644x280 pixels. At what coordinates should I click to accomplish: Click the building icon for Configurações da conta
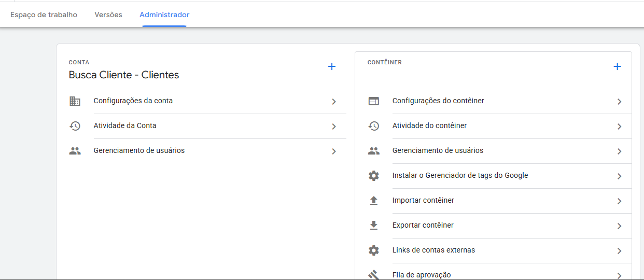tap(75, 101)
